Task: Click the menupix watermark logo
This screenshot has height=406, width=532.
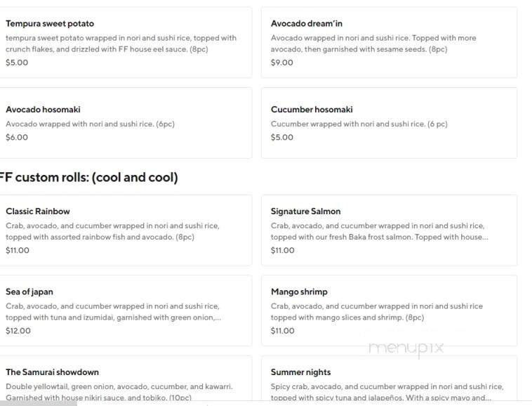Action: coord(406,348)
